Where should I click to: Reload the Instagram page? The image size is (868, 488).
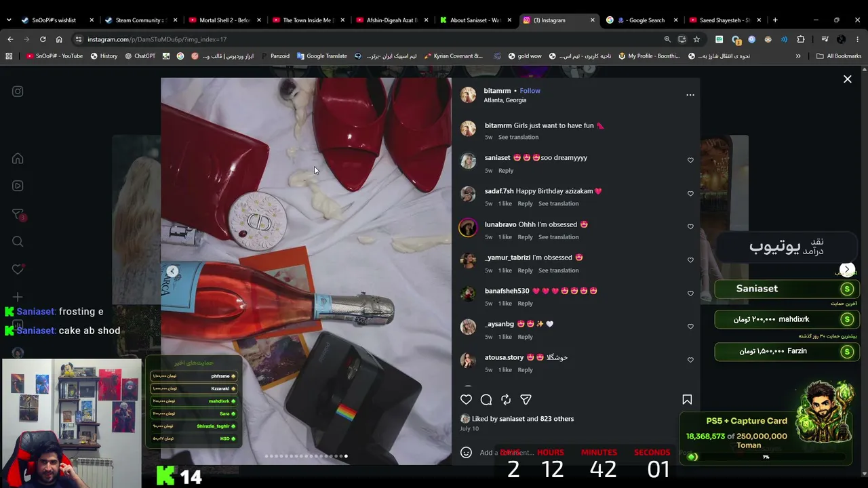(43, 39)
